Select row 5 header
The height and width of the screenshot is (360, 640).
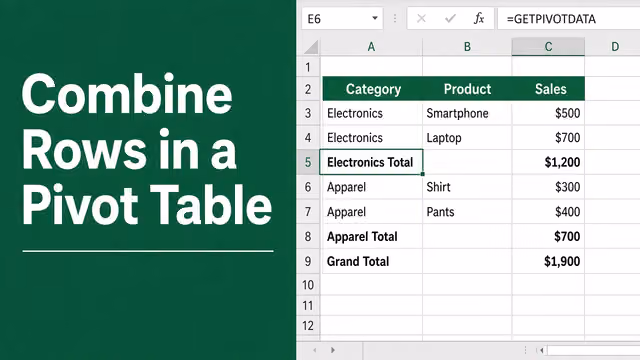click(x=308, y=162)
